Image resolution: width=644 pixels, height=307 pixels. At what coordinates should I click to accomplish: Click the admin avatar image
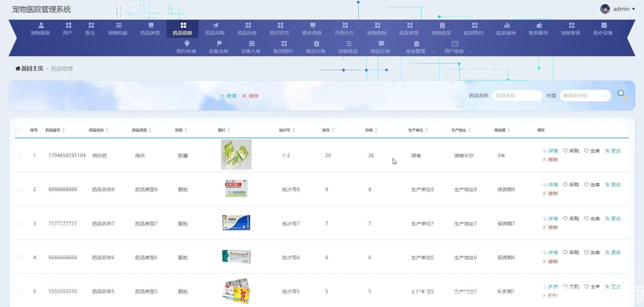click(605, 9)
